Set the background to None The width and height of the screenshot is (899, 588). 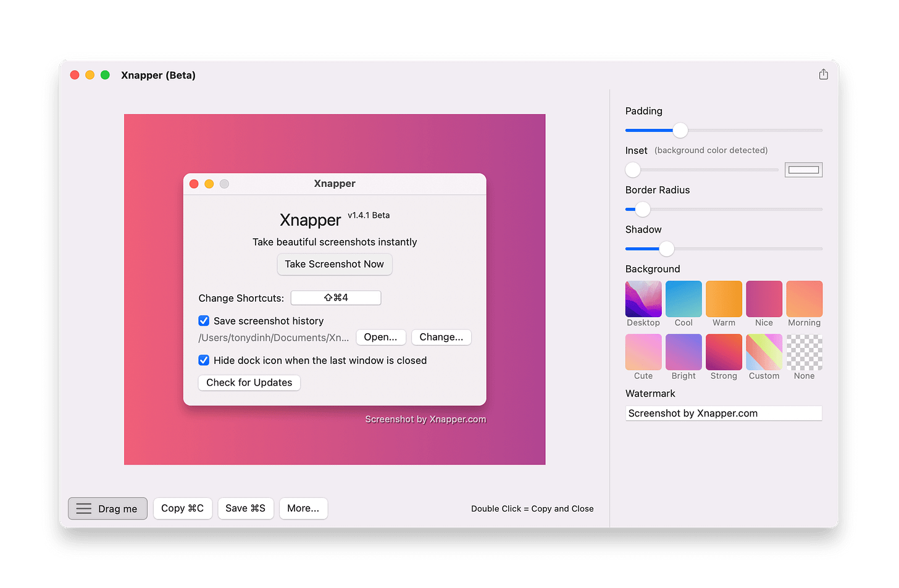pyautogui.click(x=804, y=352)
